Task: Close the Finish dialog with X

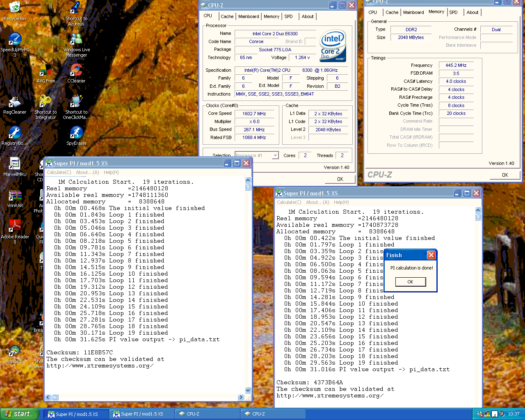Action: click(x=431, y=255)
